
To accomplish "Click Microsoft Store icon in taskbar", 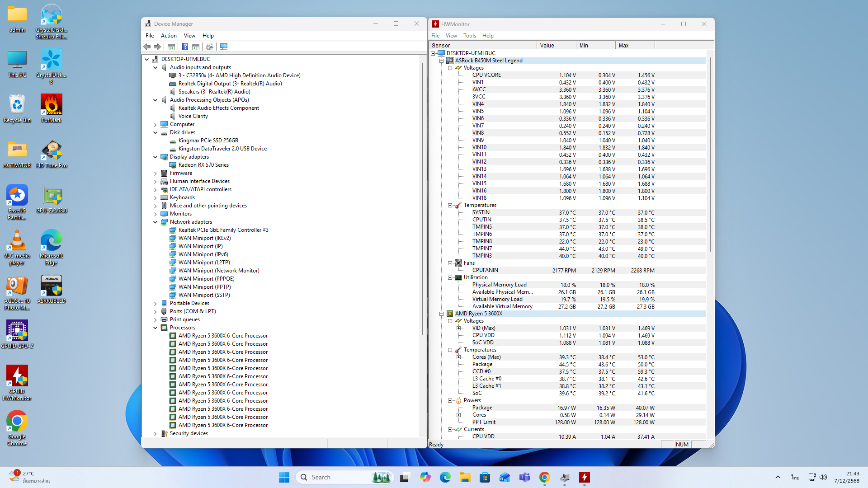I will click(x=485, y=477).
